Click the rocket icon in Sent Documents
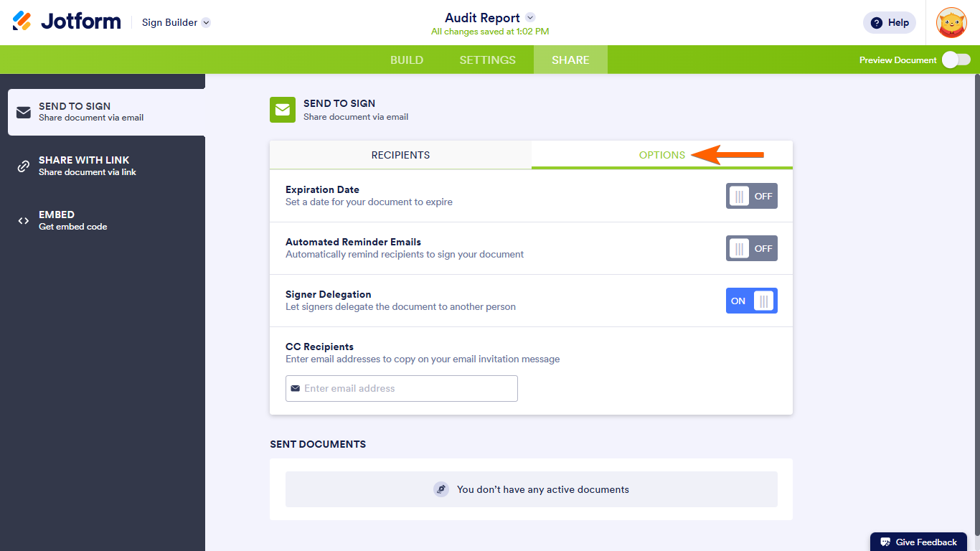Image resolution: width=980 pixels, height=551 pixels. tap(441, 489)
